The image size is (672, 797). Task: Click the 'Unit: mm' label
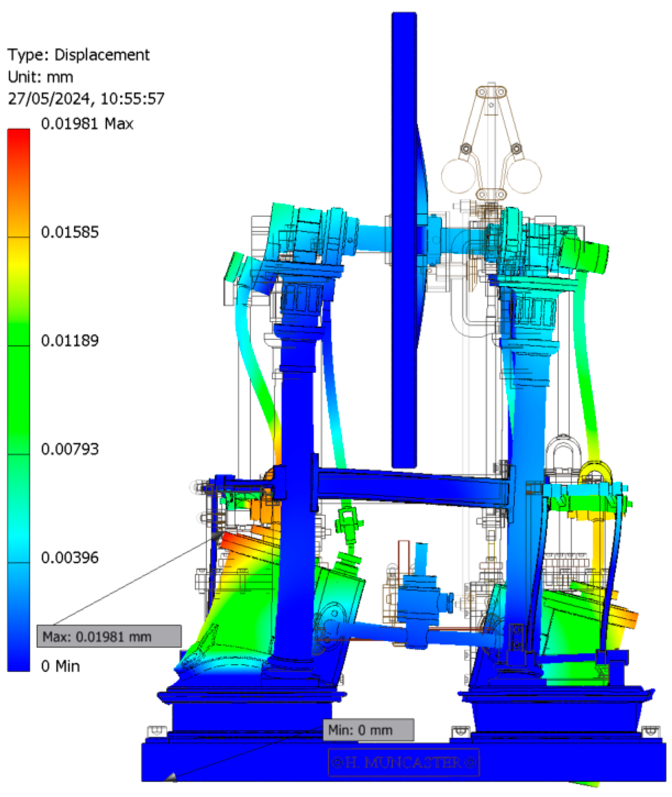tap(40, 77)
